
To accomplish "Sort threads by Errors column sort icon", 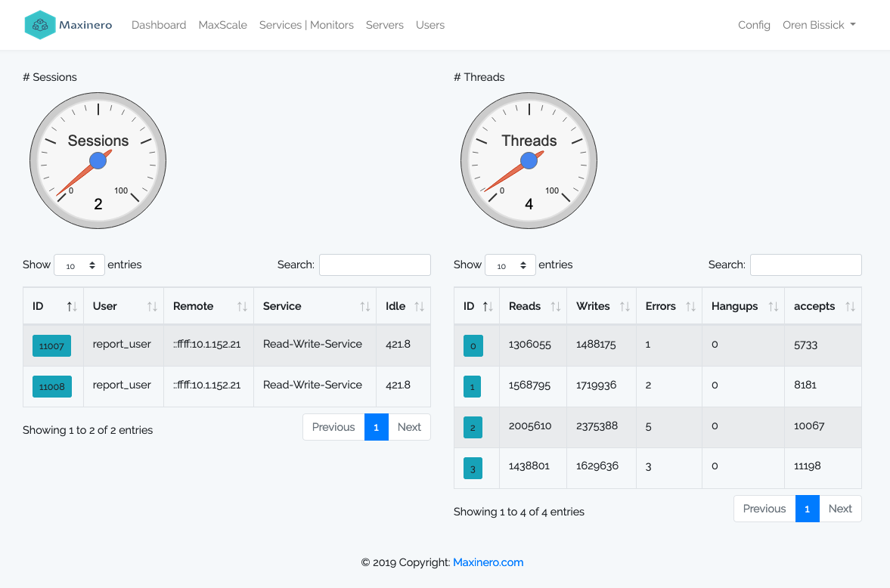I will (690, 307).
